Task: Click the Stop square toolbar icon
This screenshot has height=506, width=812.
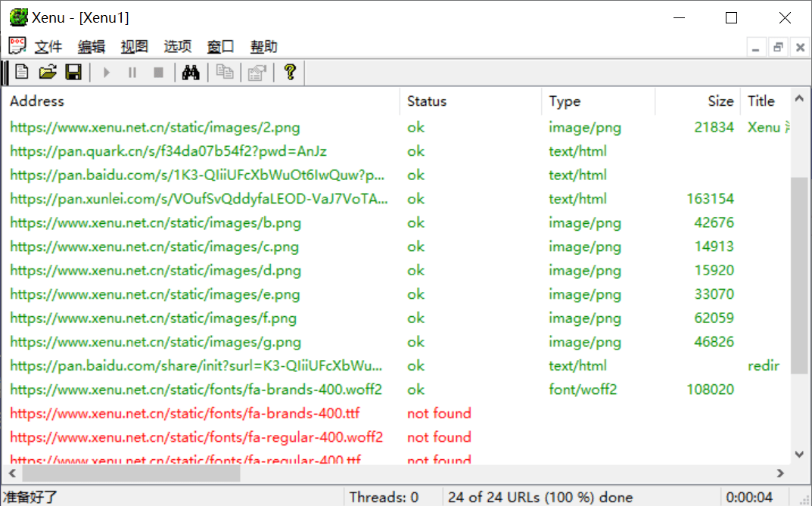Action: [x=158, y=73]
